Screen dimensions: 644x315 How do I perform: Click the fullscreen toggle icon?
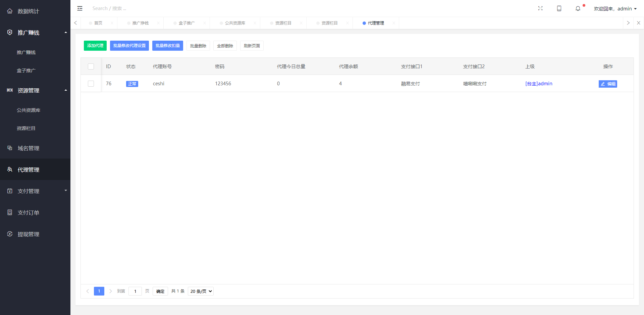pos(540,8)
